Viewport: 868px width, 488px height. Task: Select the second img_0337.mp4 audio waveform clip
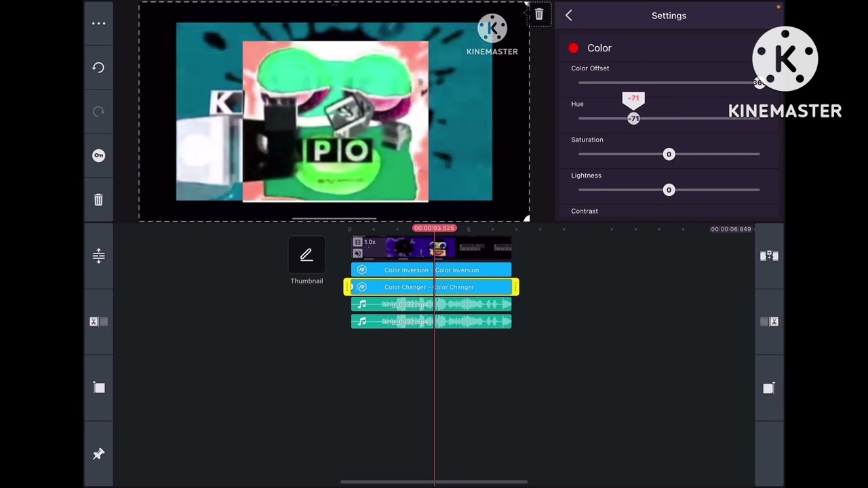(431, 322)
